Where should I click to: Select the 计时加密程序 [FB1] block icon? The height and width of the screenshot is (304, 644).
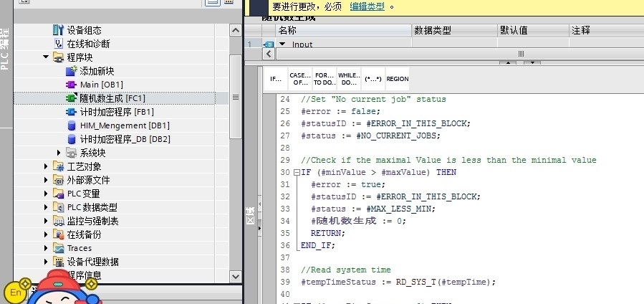[72, 112]
